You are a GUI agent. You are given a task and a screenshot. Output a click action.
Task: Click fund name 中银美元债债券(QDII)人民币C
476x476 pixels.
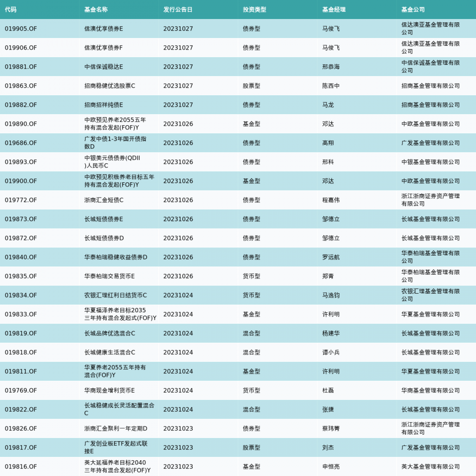tap(112, 162)
